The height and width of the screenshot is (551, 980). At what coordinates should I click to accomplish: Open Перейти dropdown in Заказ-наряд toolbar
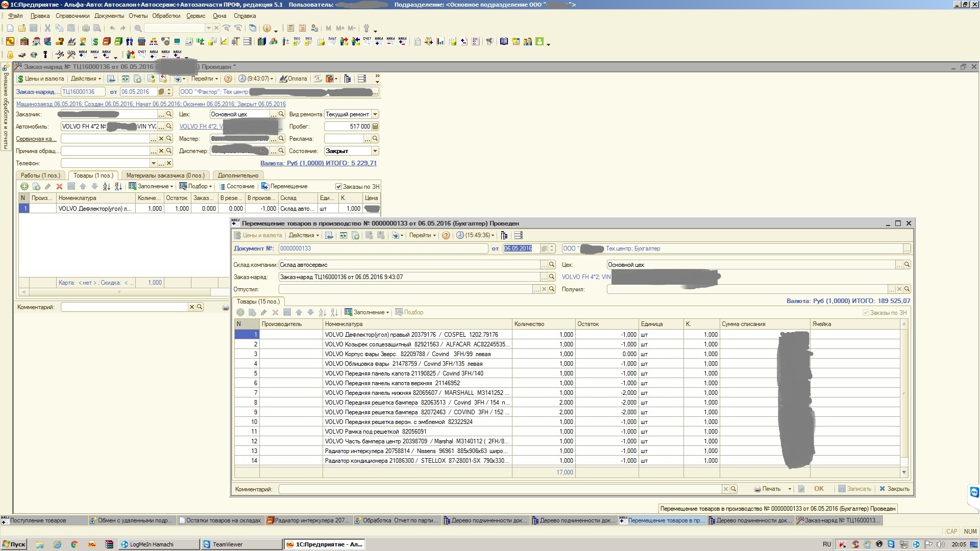coord(205,79)
